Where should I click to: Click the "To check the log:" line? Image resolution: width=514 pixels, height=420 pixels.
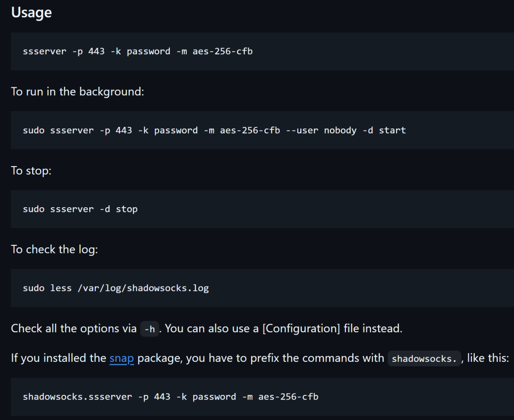pos(54,249)
